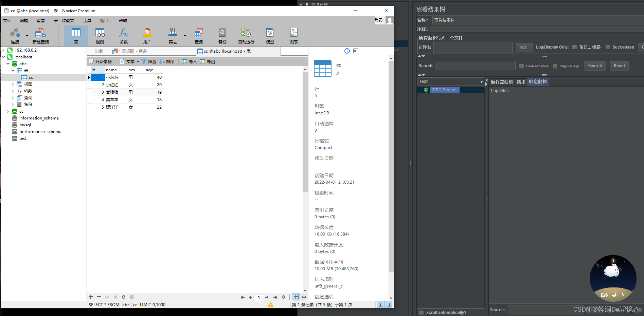Open the 工具 (Tools) menu
Viewport: 644px width, 316px height.
[x=87, y=21]
